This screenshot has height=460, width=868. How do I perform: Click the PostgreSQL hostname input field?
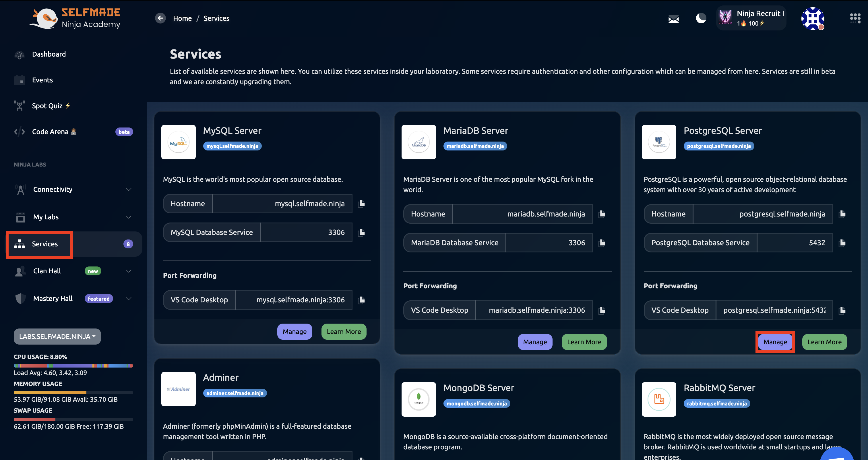point(763,214)
